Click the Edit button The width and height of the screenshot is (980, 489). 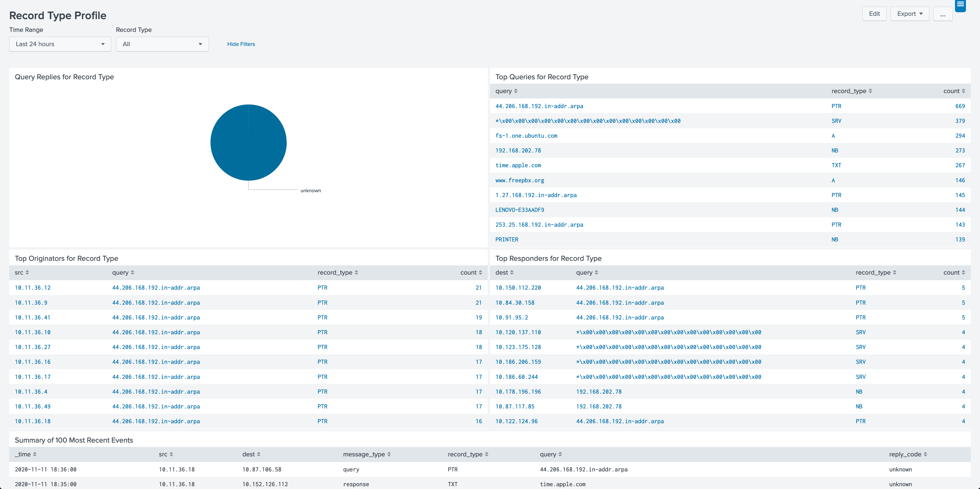(874, 14)
